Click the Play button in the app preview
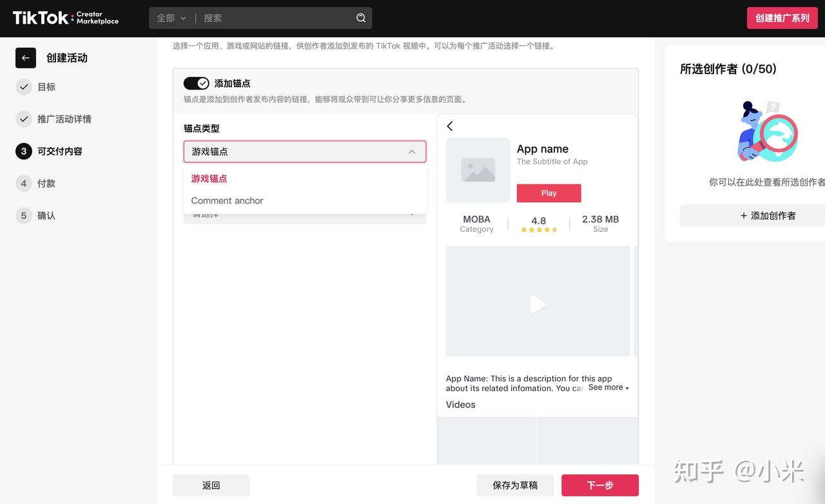Screen dimensions: 825x504 548,193
